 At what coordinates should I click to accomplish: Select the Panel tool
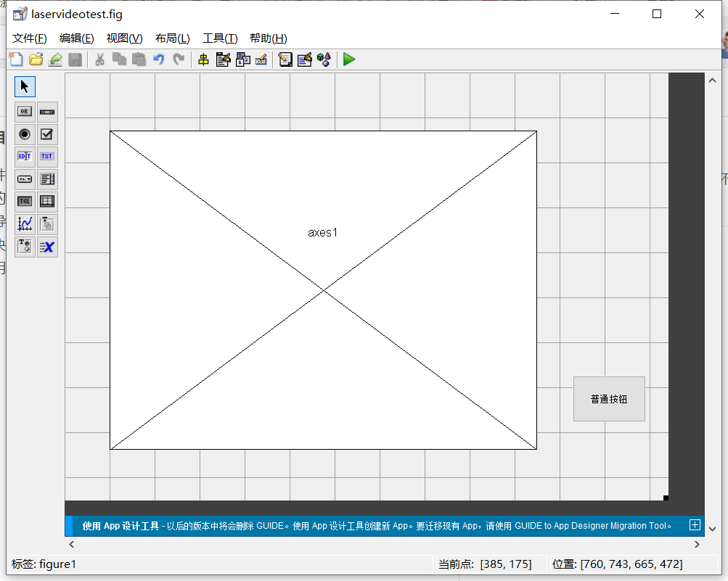(x=47, y=224)
